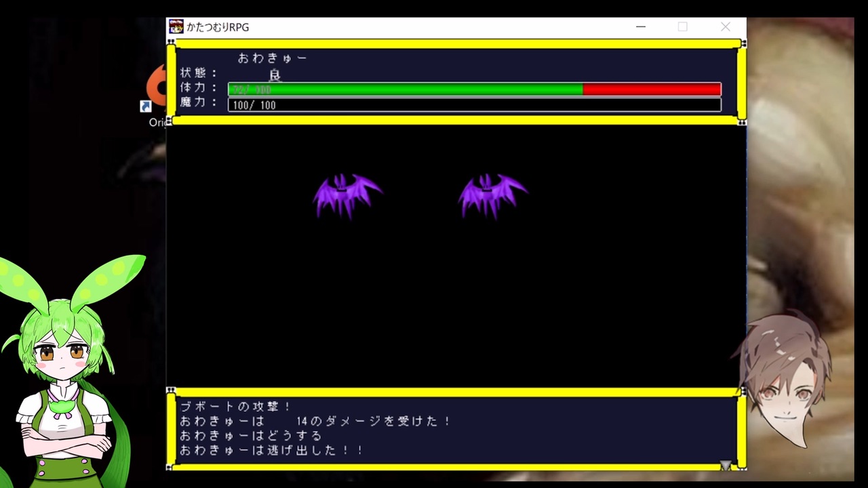Select the right purple bat enemy

coord(493,196)
